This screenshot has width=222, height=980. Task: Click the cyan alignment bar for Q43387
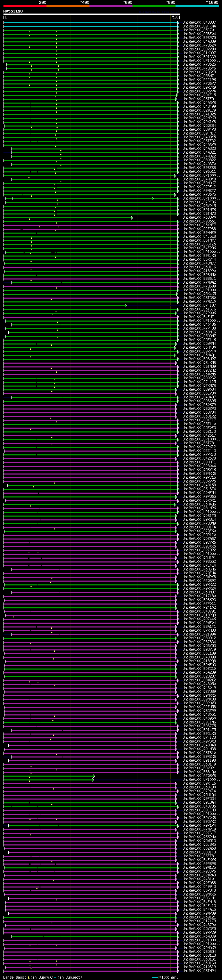91,23
